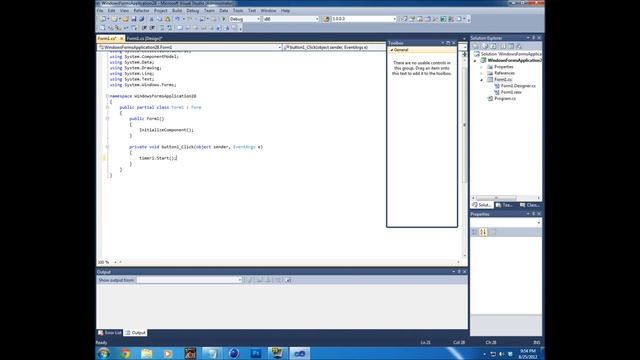Viewport: 640px width, 360px height.
Task: Click the Alphabetical sort icon in Properties
Action: click(483, 232)
